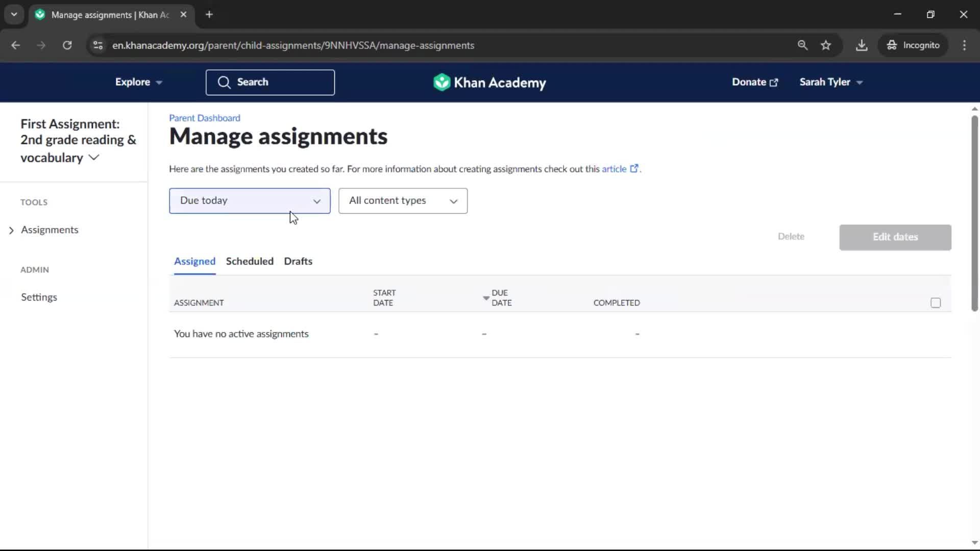Click the zoom magnifier icon in address bar
Viewport: 980px width, 551px height.
point(802,45)
